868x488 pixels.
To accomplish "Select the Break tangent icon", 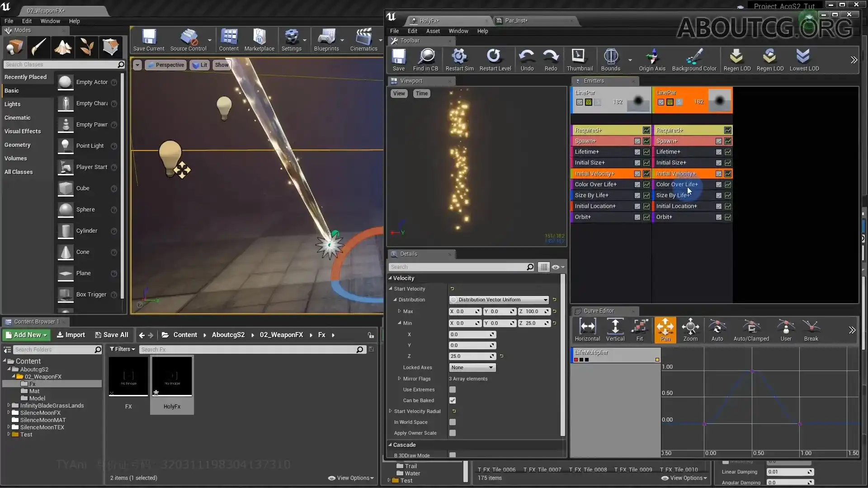I will pyautogui.click(x=811, y=330).
